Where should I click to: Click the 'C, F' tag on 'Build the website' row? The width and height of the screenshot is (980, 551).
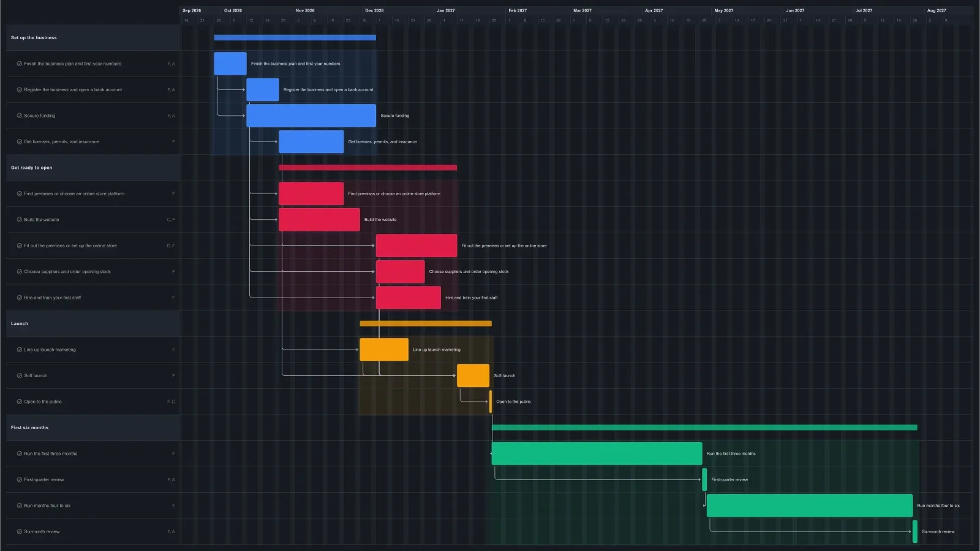point(171,220)
